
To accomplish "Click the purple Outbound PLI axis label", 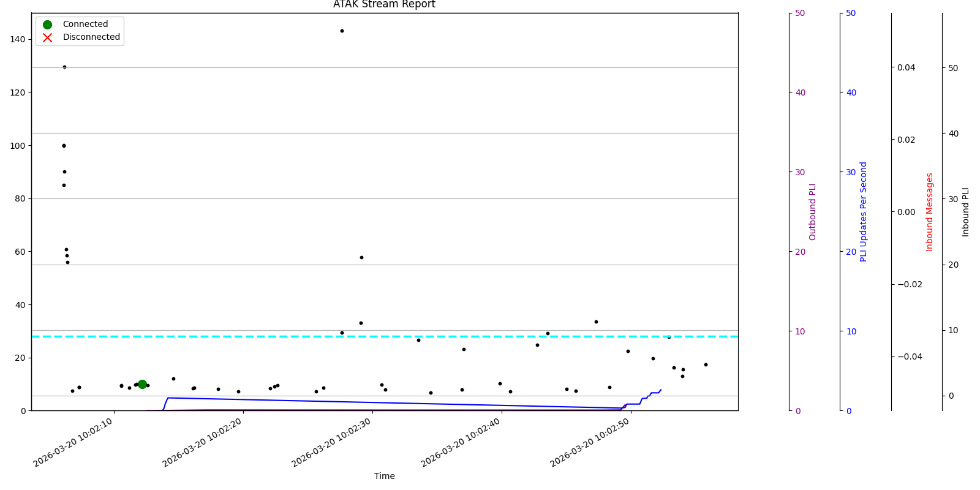I will (x=813, y=212).
